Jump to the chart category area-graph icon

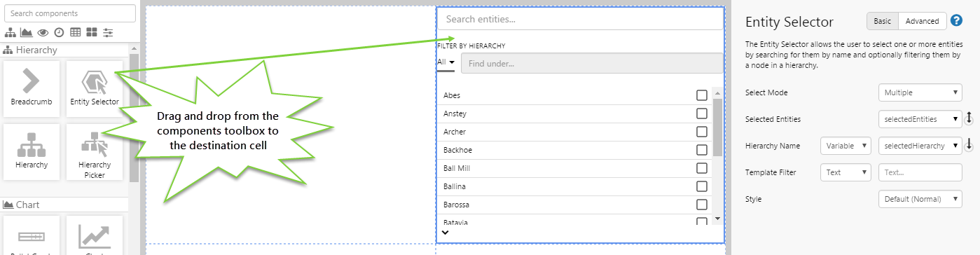point(27,32)
